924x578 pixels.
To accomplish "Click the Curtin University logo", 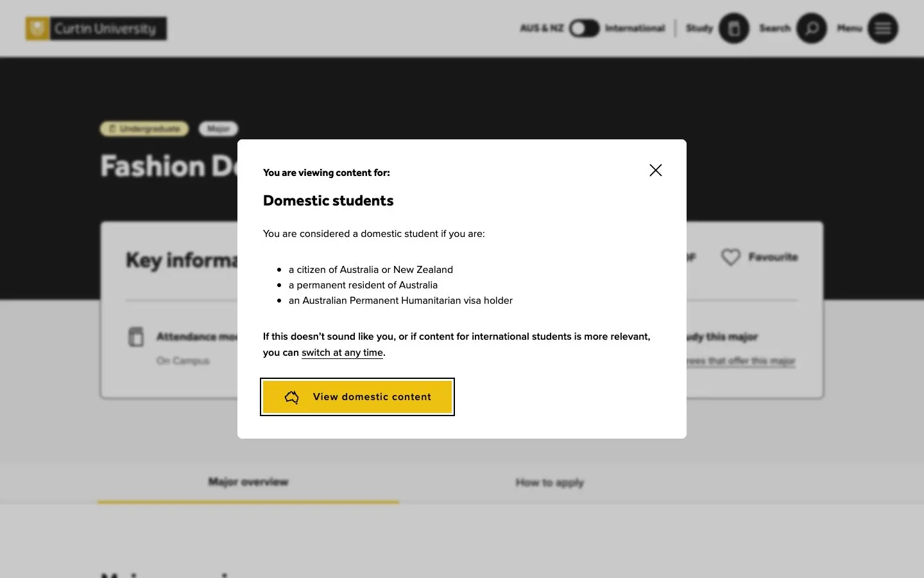I will [x=96, y=28].
